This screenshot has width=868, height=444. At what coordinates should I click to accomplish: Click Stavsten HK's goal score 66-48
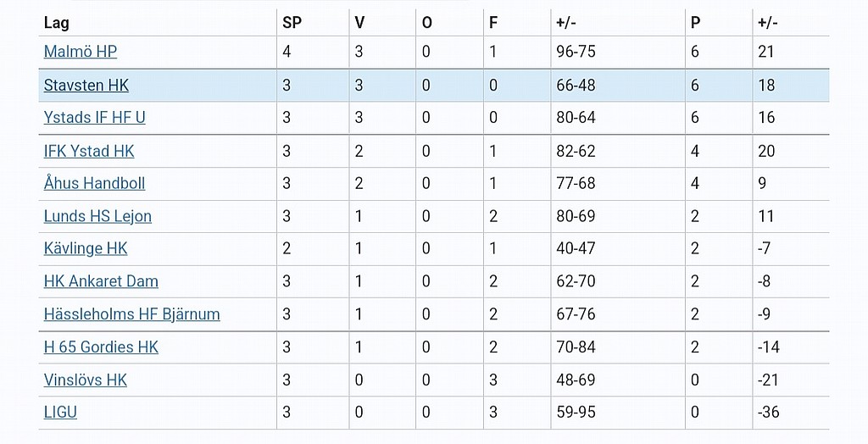[x=576, y=86]
